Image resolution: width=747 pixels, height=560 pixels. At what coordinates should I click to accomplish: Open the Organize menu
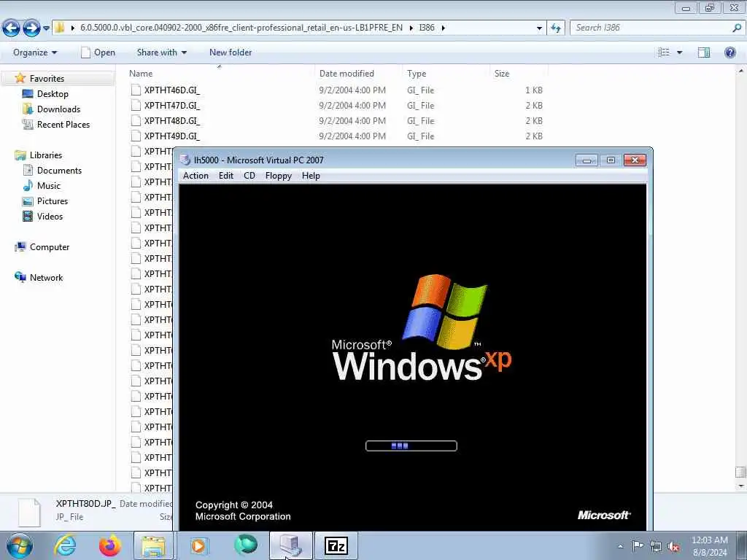coord(35,52)
